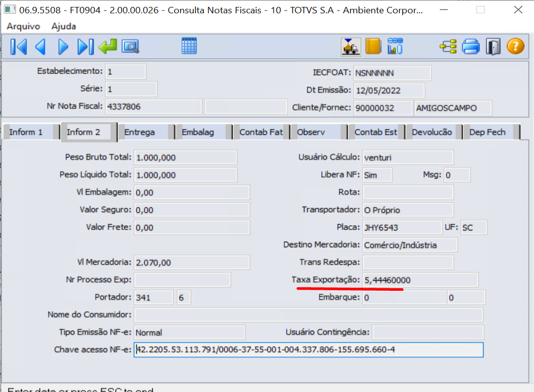Go to previous record arrow

[x=40, y=47]
